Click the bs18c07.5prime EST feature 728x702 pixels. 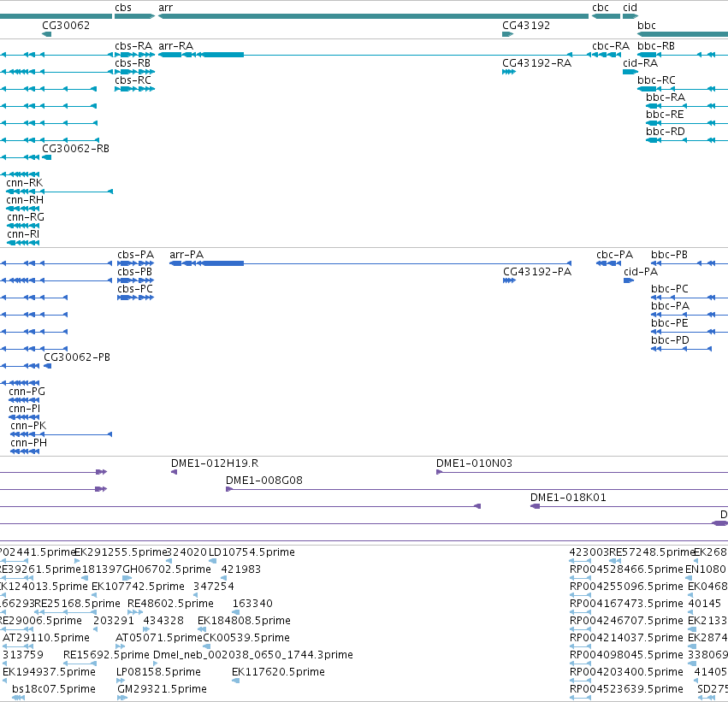click(x=18, y=698)
